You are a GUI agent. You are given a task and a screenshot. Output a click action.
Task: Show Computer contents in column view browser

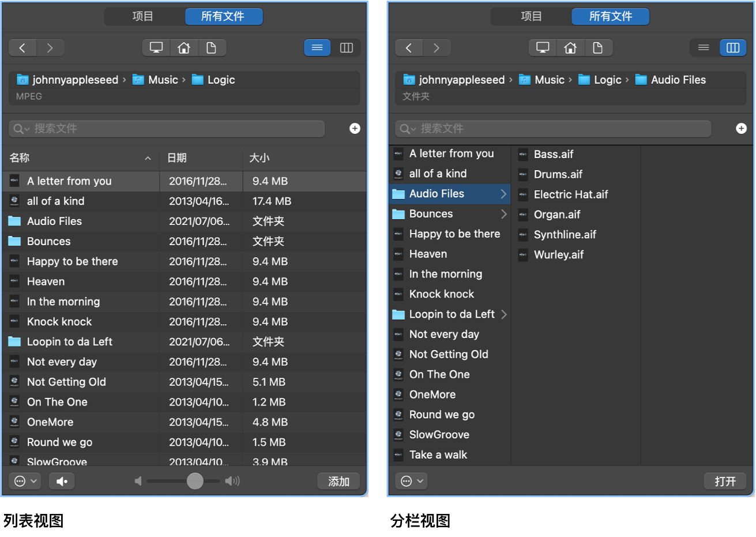[543, 48]
